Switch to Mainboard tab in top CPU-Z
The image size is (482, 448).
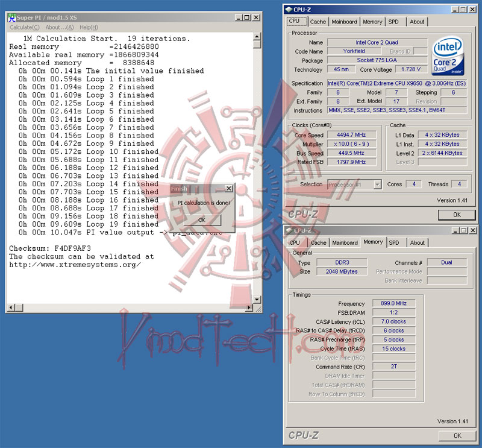click(344, 22)
